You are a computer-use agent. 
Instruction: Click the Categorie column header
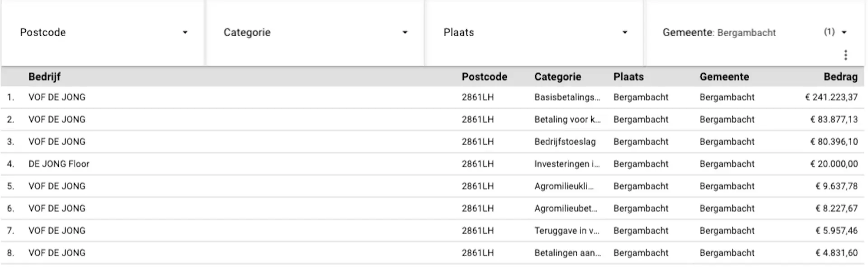click(x=557, y=77)
